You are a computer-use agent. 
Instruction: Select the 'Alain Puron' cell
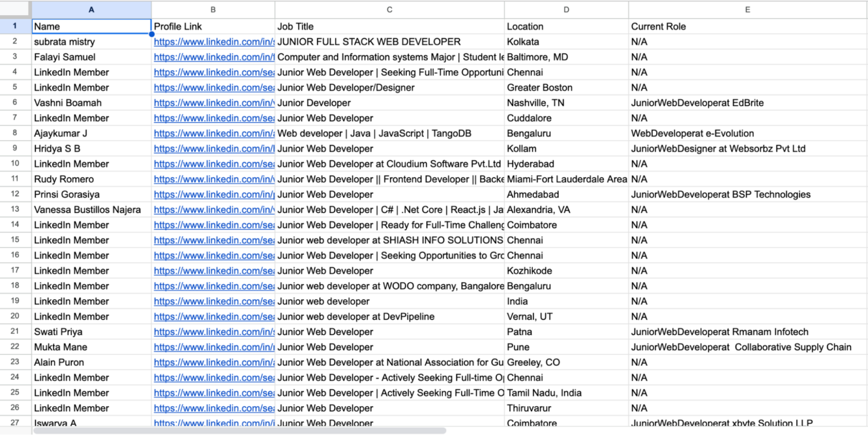(92, 362)
